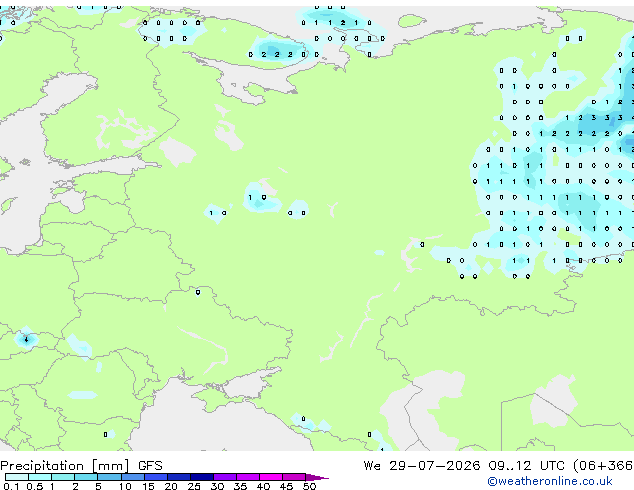Click the 'Precipitation [mm]' title text
The image size is (634, 490).
coord(65,466)
